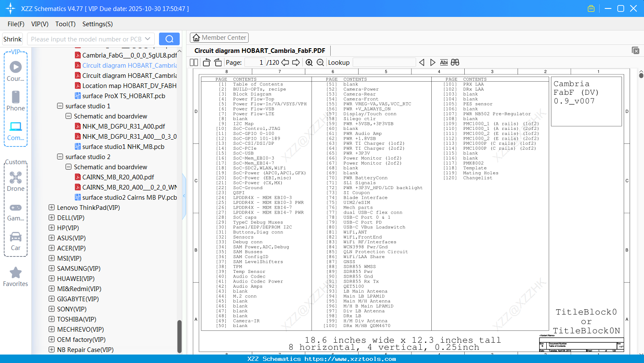The height and width of the screenshot is (363, 644).
Task: Rotate page counterclockwise
Action: pos(207,63)
